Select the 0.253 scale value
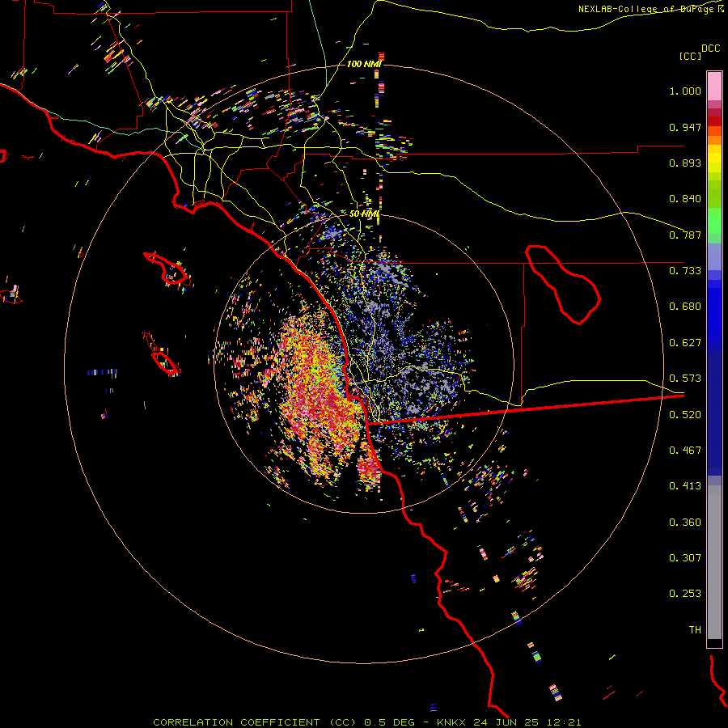The image size is (728, 728). tap(685, 594)
